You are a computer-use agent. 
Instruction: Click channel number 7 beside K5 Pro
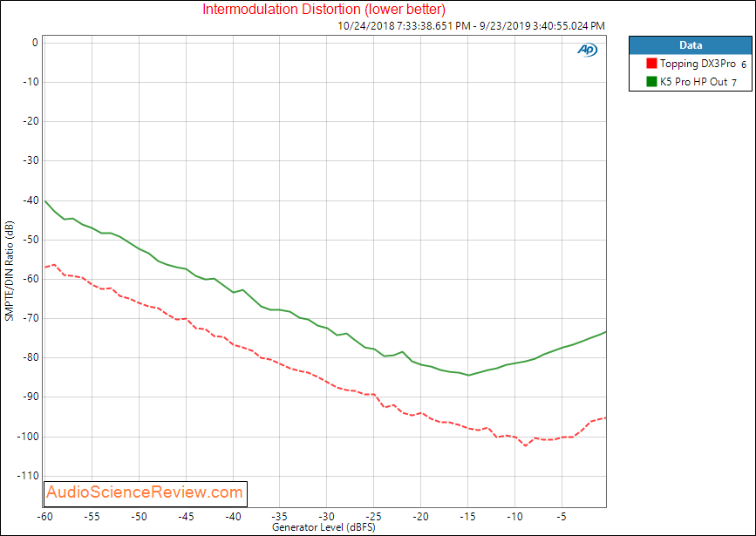coord(734,83)
